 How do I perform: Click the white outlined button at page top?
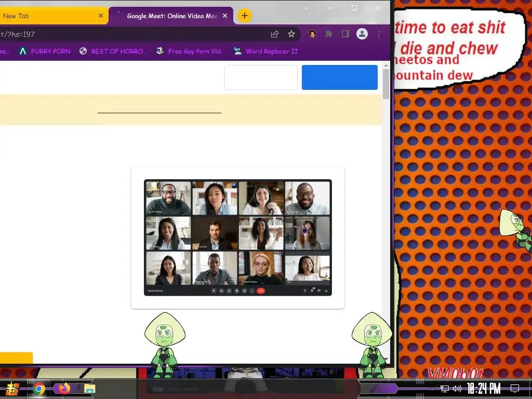(261, 77)
